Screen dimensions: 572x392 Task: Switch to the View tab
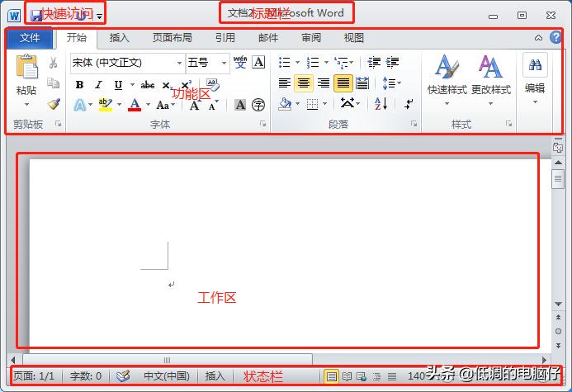tap(354, 38)
